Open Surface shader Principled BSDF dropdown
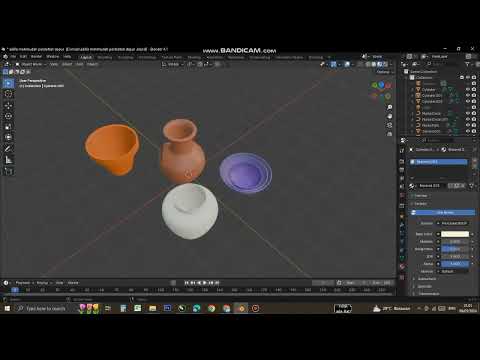The image size is (480, 360). (x=454, y=223)
